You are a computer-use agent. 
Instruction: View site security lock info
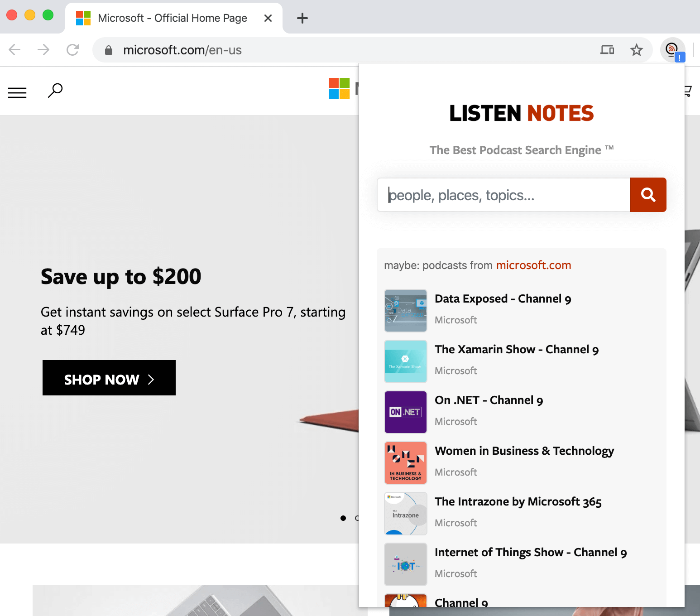(109, 50)
